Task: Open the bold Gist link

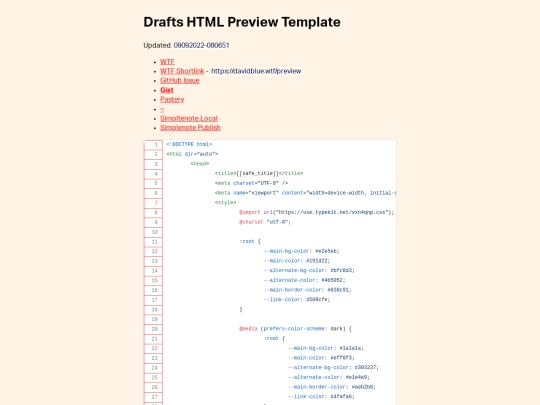Action: (167, 90)
